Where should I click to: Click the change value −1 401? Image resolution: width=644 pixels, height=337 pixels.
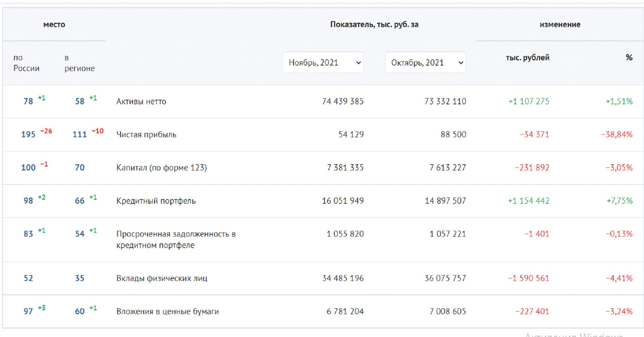click(x=537, y=234)
